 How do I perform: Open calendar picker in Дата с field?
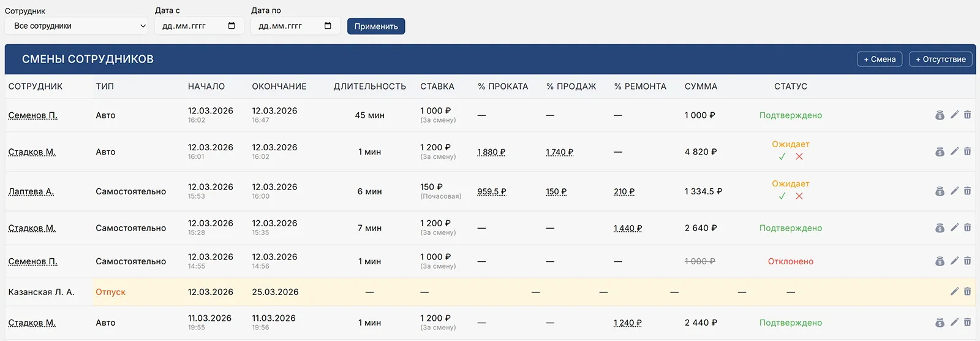pyautogui.click(x=232, y=26)
